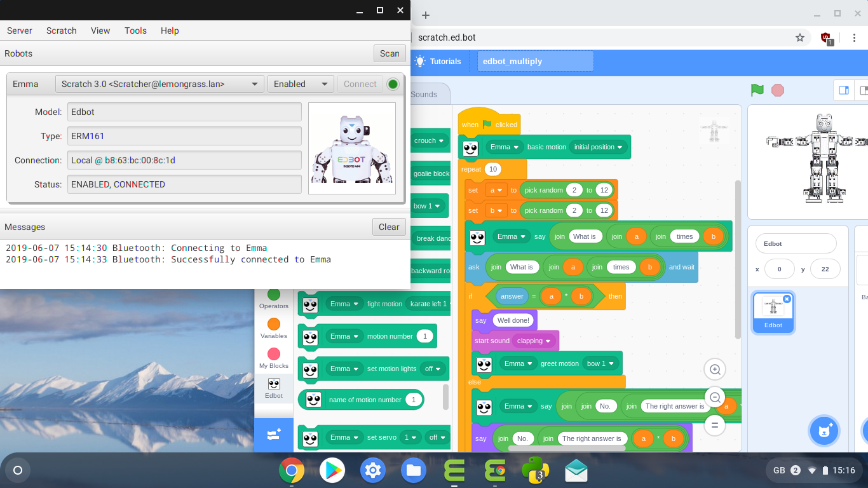Viewport: 868px width, 488px height.
Task: Clear the Messages log
Action: (x=389, y=227)
